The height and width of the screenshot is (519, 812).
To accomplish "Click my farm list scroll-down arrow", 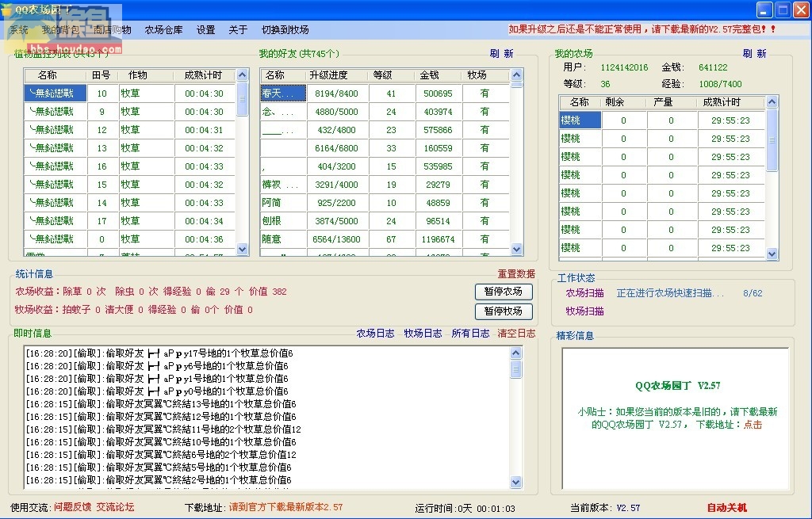I will tap(772, 254).
